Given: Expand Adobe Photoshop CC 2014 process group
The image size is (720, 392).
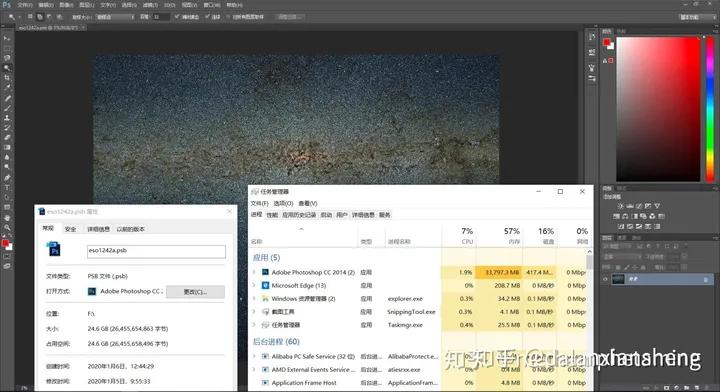Looking at the screenshot, I should (x=254, y=272).
